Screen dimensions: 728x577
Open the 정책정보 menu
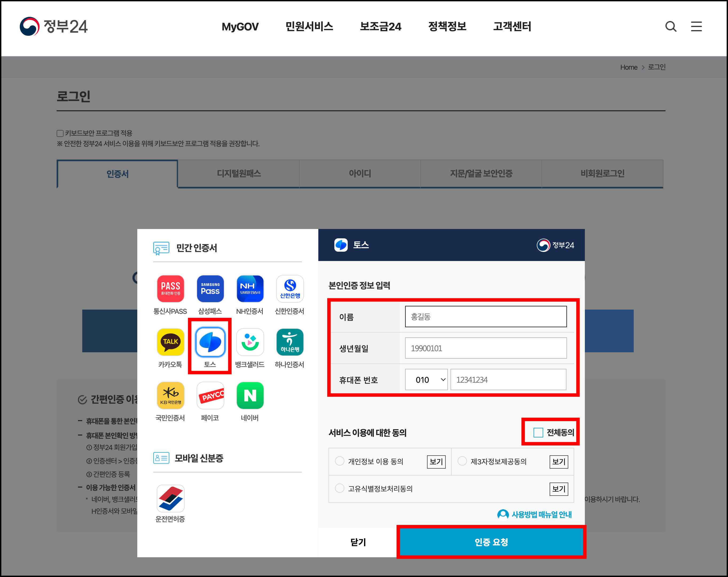point(447,26)
